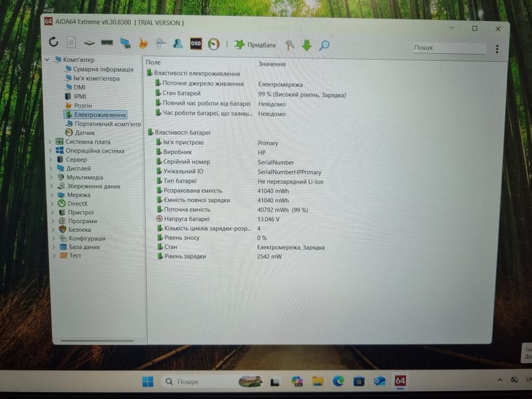
Task: Expand the Мережа node
Action: (52, 195)
